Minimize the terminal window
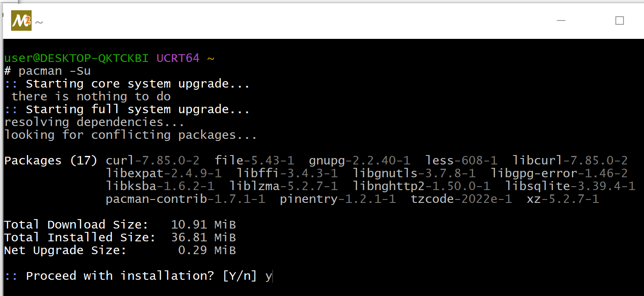This screenshot has height=296, width=644. tap(562, 21)
